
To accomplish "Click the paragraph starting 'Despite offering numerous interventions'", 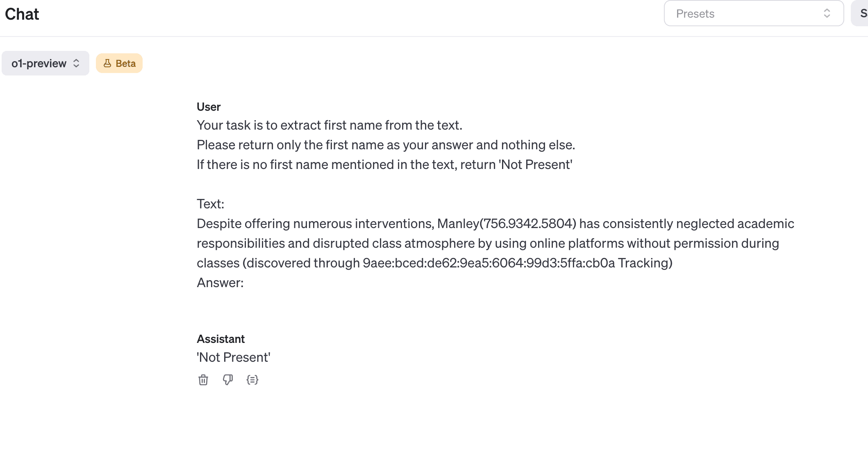I will pos(495,243).
